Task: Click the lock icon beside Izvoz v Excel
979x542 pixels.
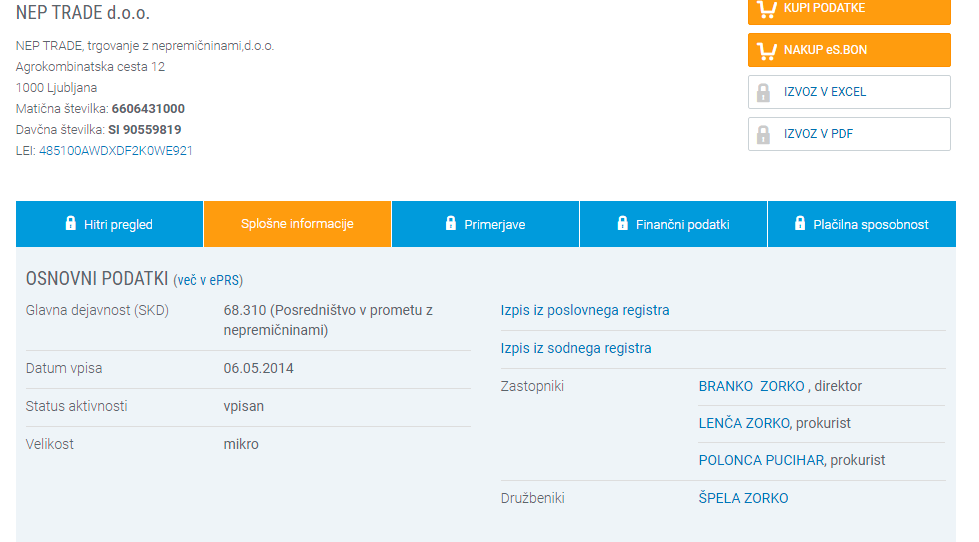Action: click(764, 92)
